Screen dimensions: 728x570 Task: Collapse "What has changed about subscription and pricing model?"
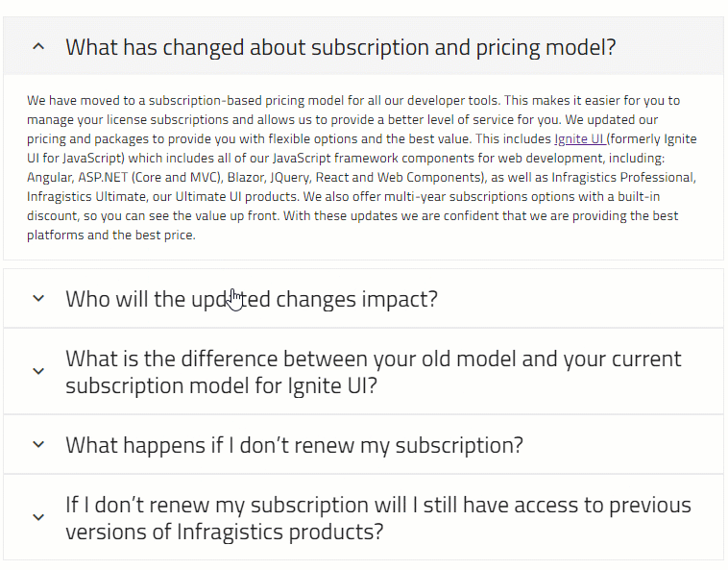coord(340,46)
